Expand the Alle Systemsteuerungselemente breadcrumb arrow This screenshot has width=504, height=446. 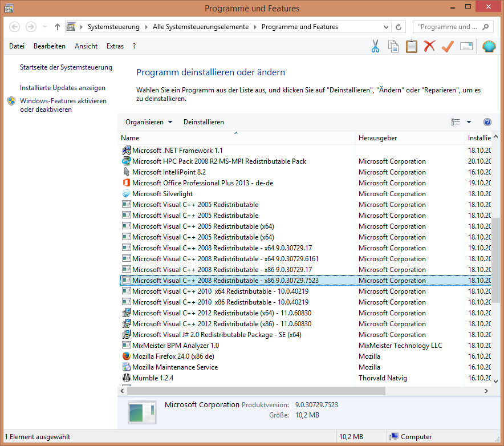[x=255, y=27]
